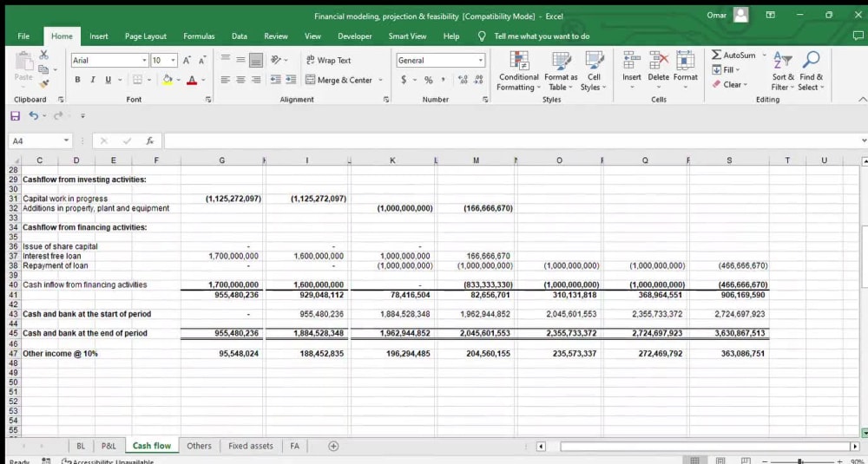868x464 pixels.
Task: Apply Comma Style number format
Action: click(x=443, y=80)
